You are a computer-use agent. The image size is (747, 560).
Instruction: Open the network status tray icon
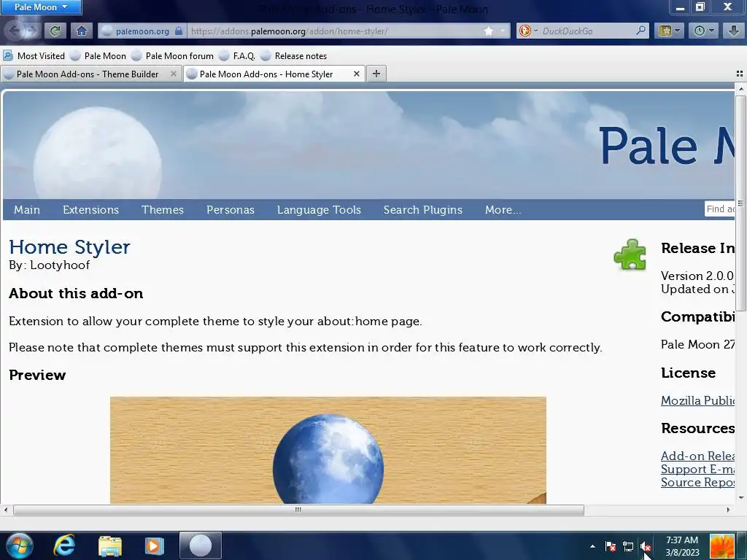pos(628,547)
